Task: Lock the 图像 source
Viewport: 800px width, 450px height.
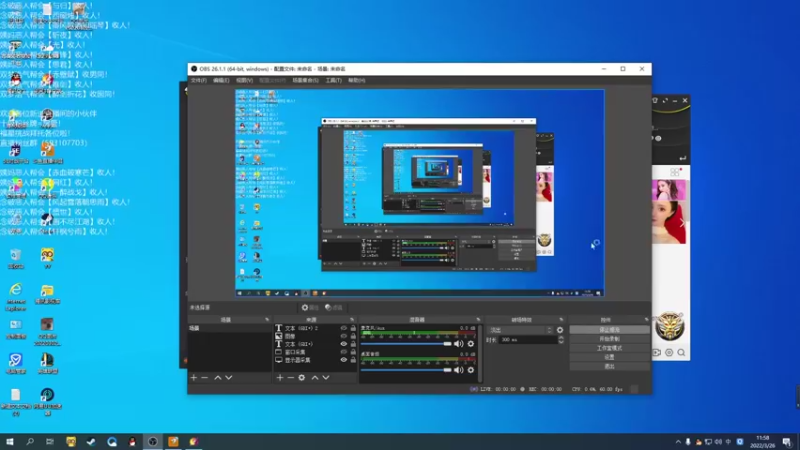Action: [353, 336]
